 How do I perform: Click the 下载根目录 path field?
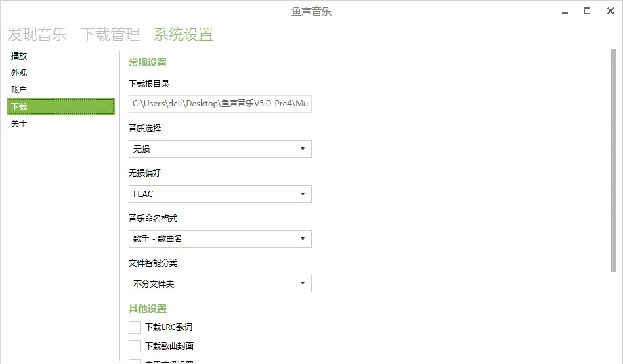(219, 104)
